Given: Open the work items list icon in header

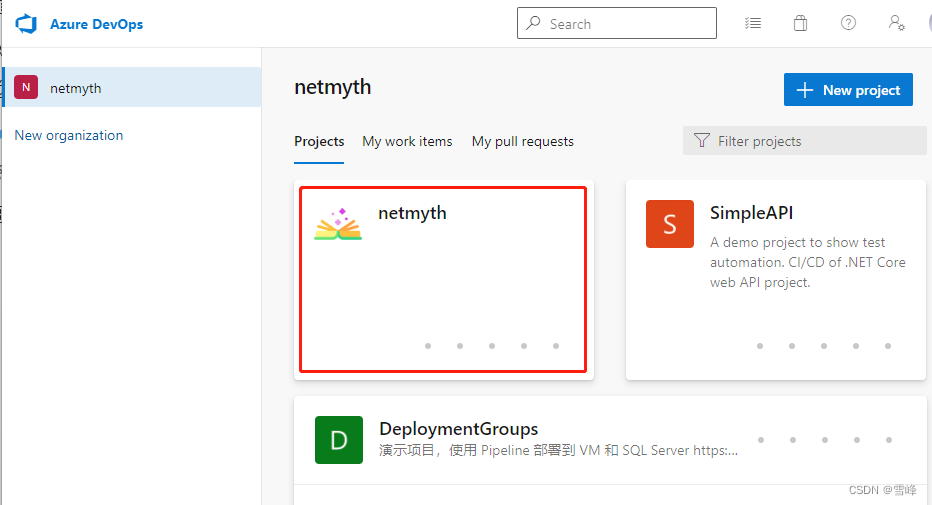Looking at the screenshot, I should (753, 23).
